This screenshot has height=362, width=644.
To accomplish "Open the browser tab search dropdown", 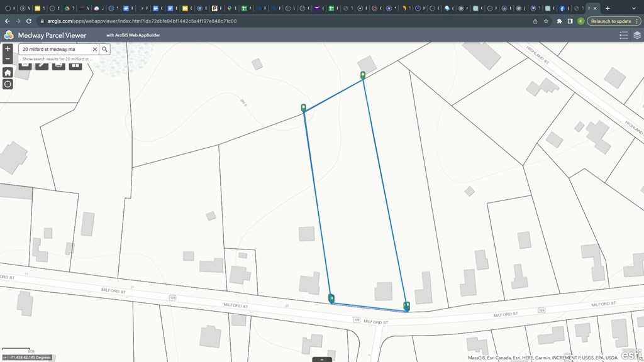I will 634,8.
